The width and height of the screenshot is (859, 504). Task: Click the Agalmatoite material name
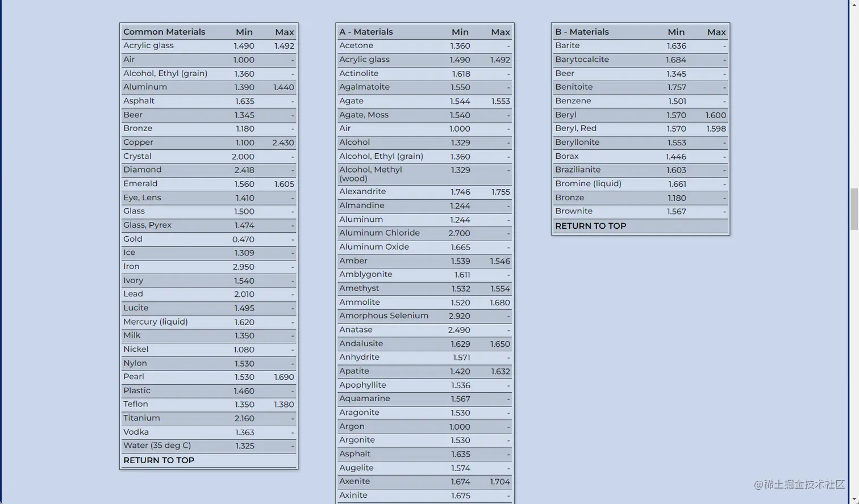tap(364, 87)
